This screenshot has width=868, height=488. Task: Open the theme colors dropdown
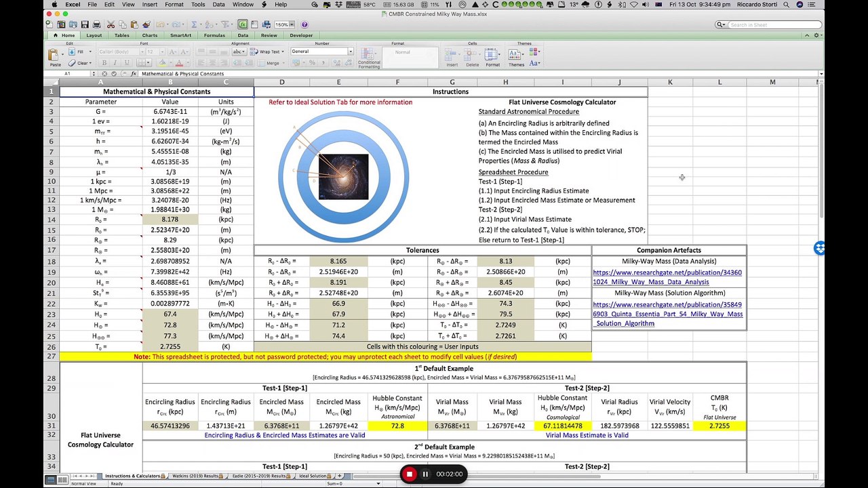click(x=534, y=51)
